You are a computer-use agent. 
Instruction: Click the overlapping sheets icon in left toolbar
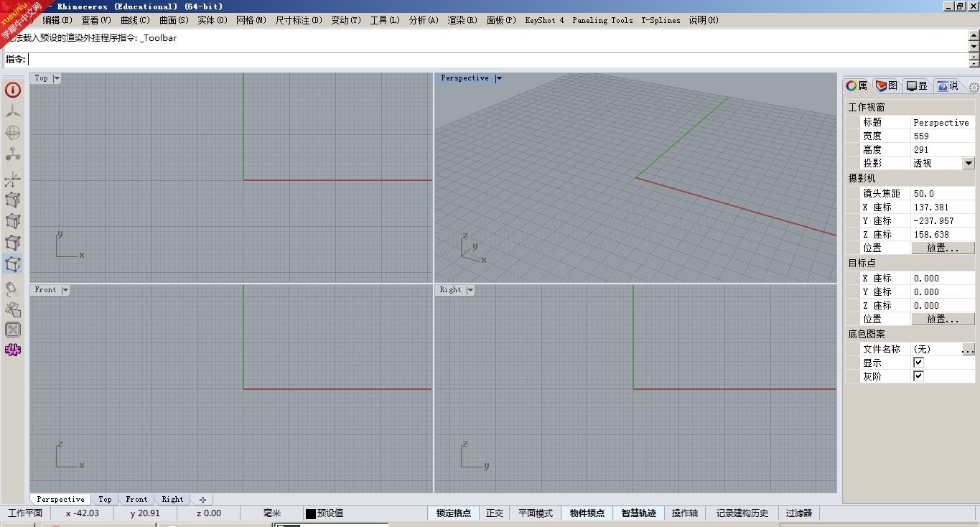tap(13, 309)
